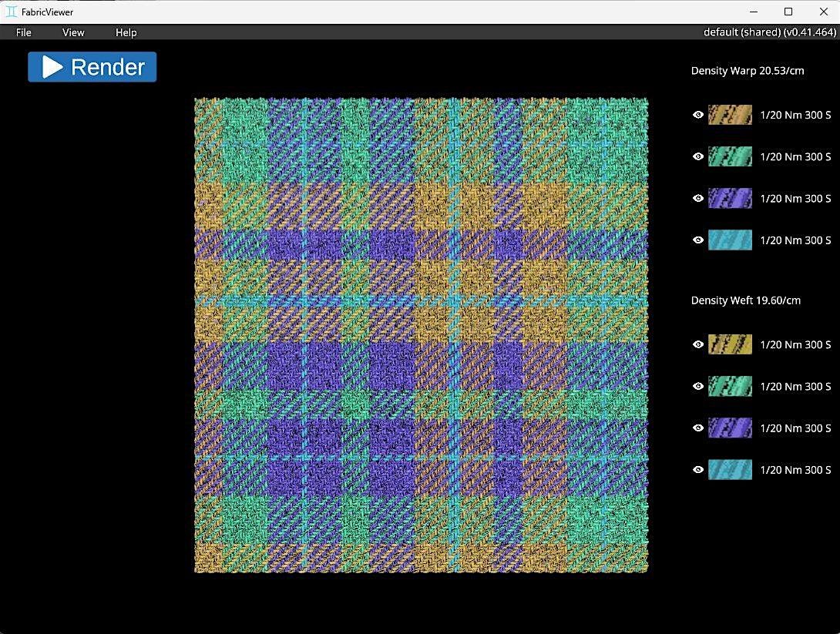Open the Help menu
Viewport: 840px width, 634px height.
126,32
